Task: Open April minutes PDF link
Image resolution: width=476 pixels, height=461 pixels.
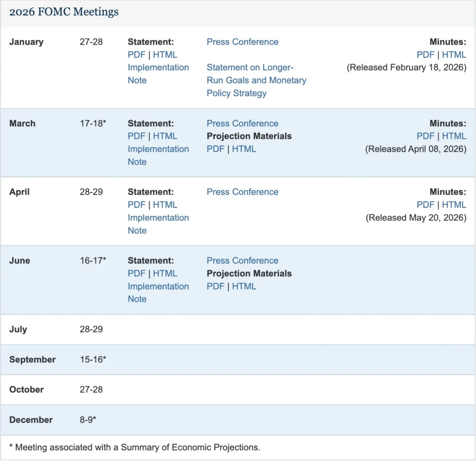Action: coord(425,205)
